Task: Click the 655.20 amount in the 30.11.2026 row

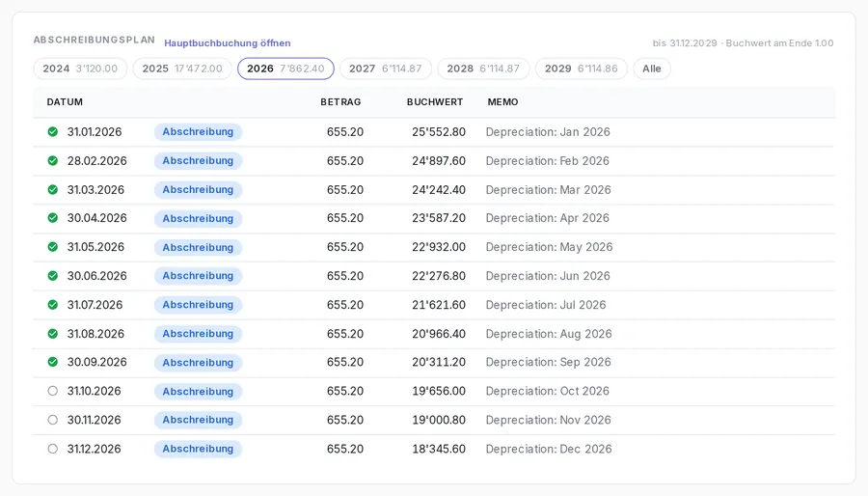Action: (x=345, y=420)
